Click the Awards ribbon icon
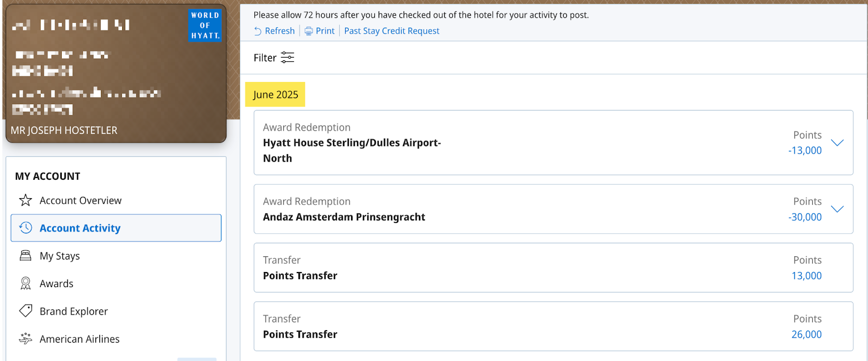The width and height of the screenshot is (868, 361). coord(25,283)
